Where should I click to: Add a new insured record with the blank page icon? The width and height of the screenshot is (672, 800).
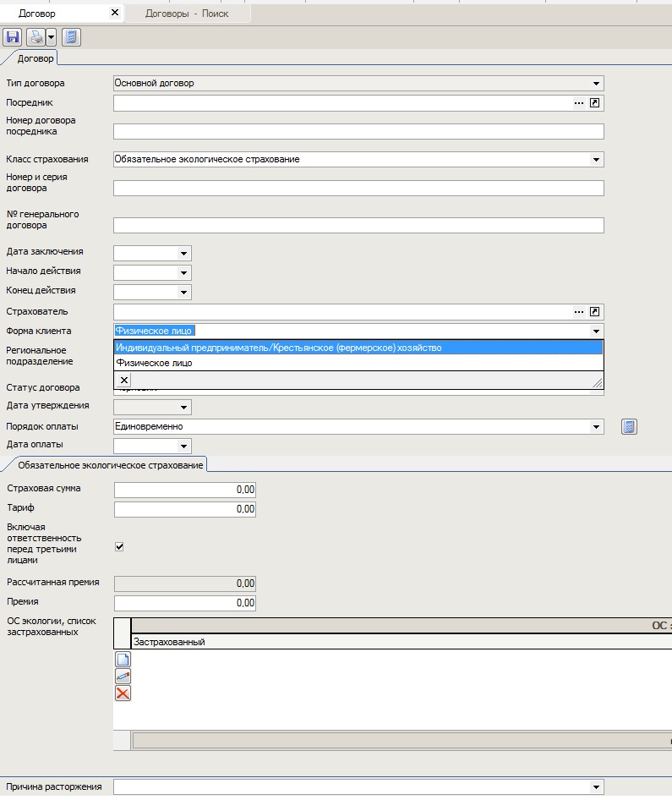coord(123,660)
